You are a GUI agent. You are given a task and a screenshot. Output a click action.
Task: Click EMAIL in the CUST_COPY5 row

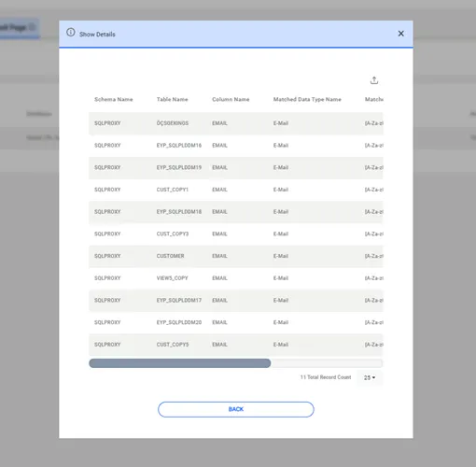[x=219, y=345]
